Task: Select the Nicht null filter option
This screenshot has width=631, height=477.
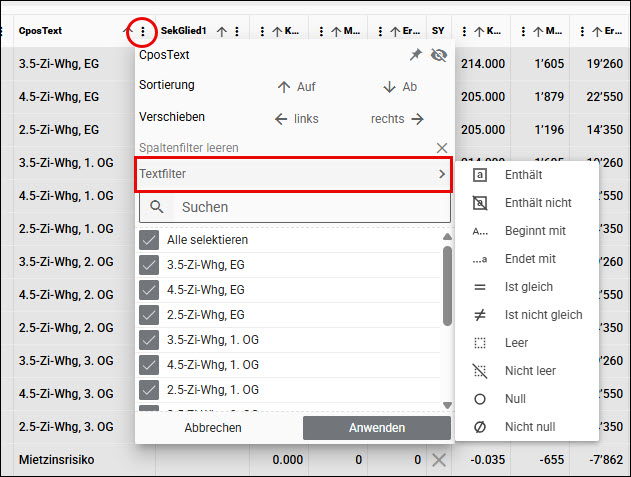Action: point(527,427)
